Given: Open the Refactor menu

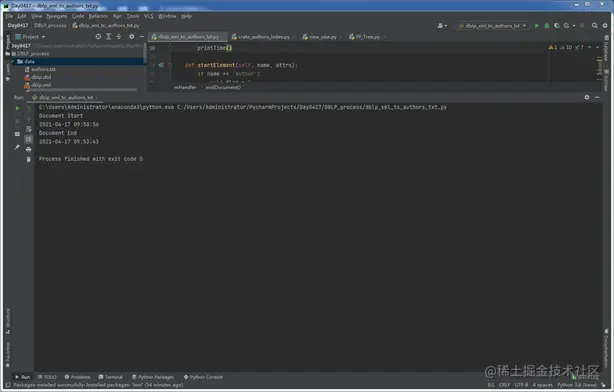Looking at the screenshot, I should [x=98, y=16].
